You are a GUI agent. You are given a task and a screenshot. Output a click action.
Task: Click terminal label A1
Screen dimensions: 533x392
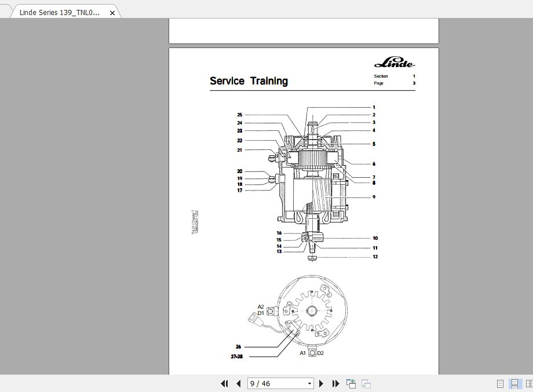tap(303, 353)
